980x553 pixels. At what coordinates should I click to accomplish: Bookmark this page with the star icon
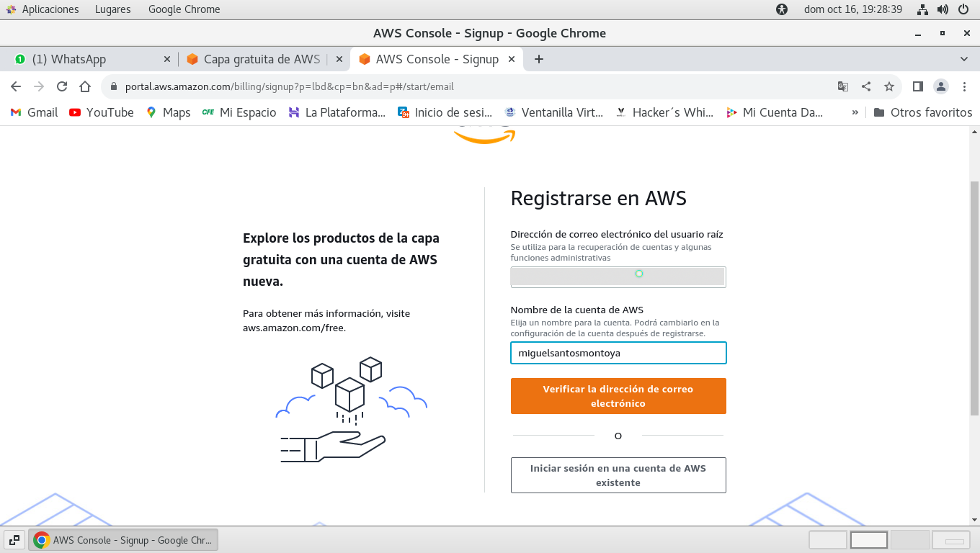(x=889, y=86)
